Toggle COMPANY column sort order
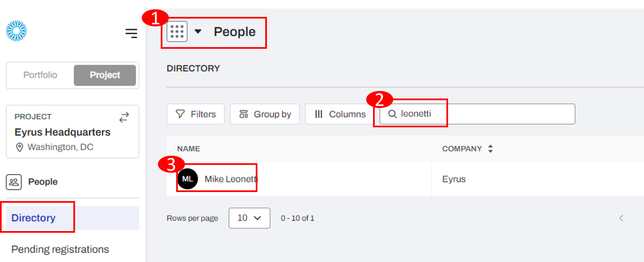 [x=491, y=148]
